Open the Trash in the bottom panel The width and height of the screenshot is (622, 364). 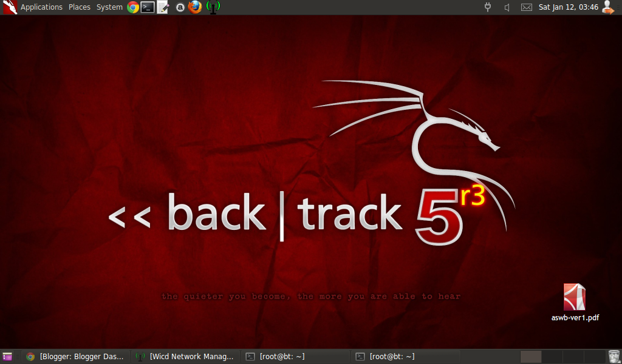pyautogui.click(x=613, y=357)
